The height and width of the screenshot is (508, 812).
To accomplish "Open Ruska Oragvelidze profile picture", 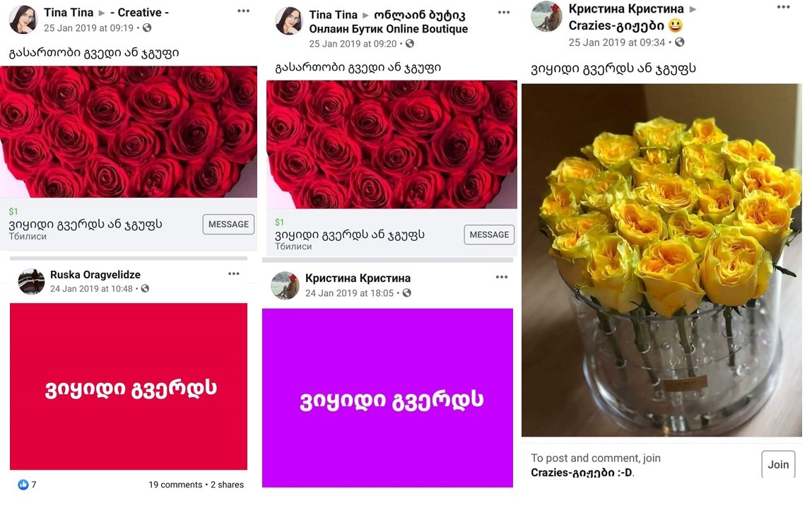I will (31, 281).
